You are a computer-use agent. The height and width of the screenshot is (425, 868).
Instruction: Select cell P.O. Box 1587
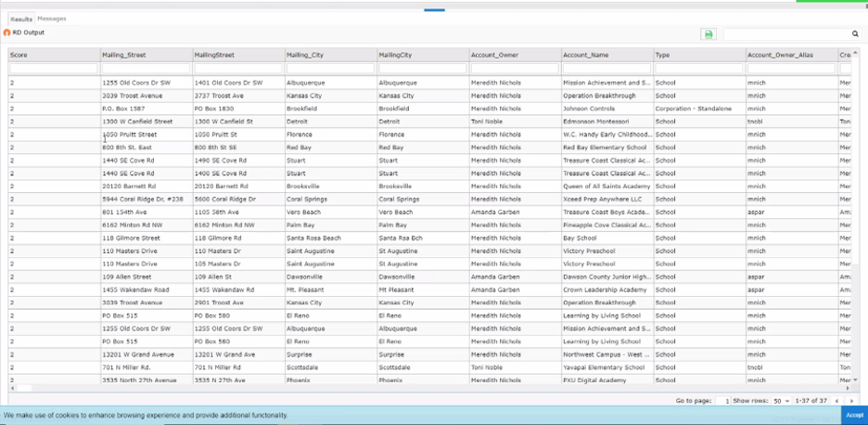(x=147, y=109)
